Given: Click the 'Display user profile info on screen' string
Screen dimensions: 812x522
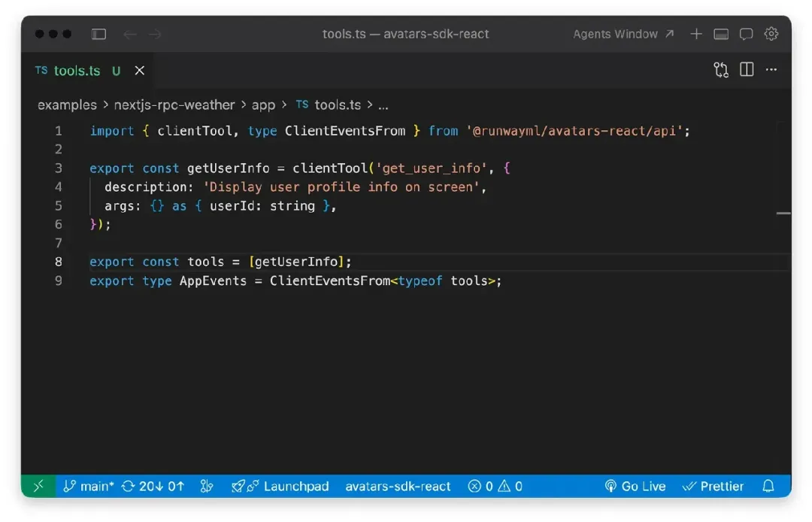Looking at the screenshot, I should [x=341, y=187].
